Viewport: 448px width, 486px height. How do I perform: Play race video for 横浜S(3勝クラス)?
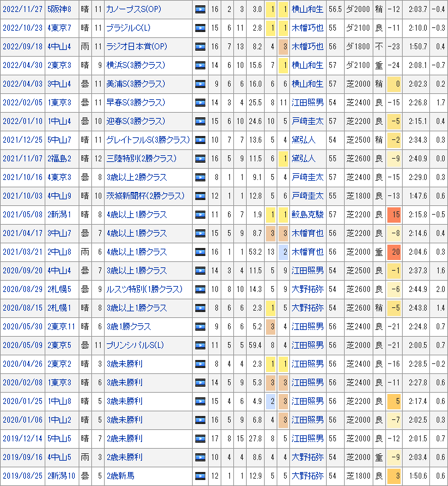(200, 65)
